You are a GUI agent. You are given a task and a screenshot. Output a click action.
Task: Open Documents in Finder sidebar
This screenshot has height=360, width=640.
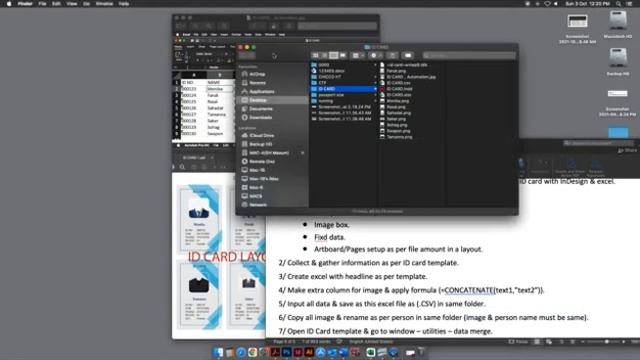click(x=261, y=109)
